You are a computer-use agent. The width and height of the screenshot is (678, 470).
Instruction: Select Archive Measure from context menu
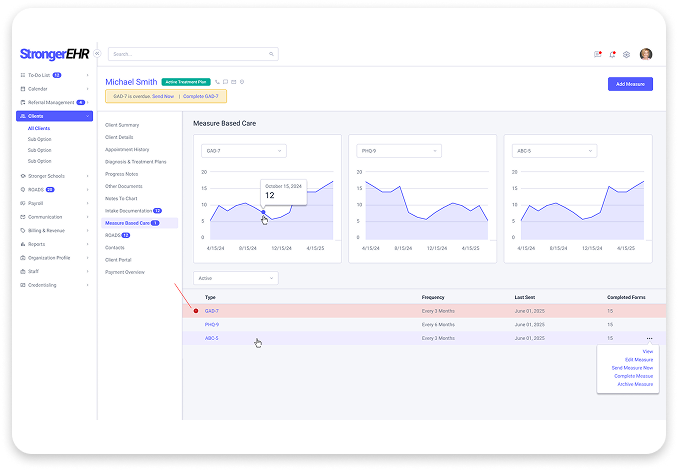(634, 384)
